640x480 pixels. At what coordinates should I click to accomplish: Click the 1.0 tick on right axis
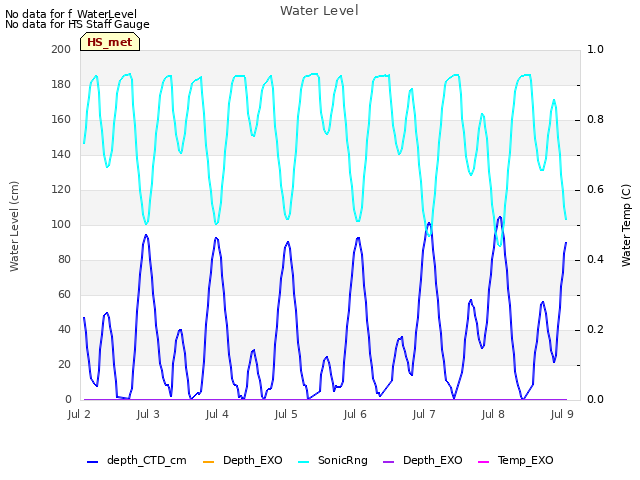tap(595, 49)
